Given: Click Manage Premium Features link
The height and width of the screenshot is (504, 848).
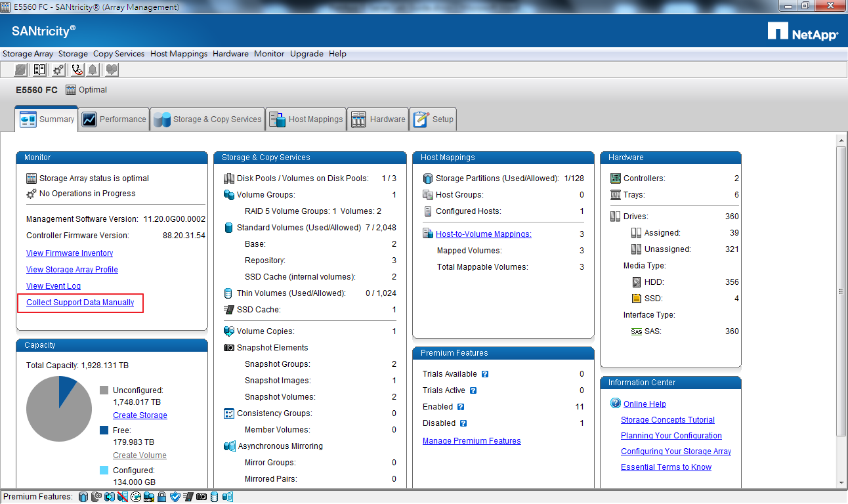Looking at the screenshot, I should point(472,441).
